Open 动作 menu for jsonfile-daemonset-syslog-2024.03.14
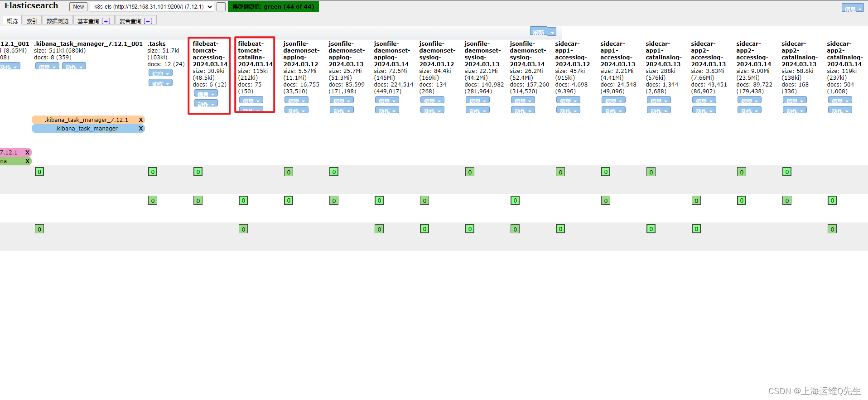 [523, 110]
